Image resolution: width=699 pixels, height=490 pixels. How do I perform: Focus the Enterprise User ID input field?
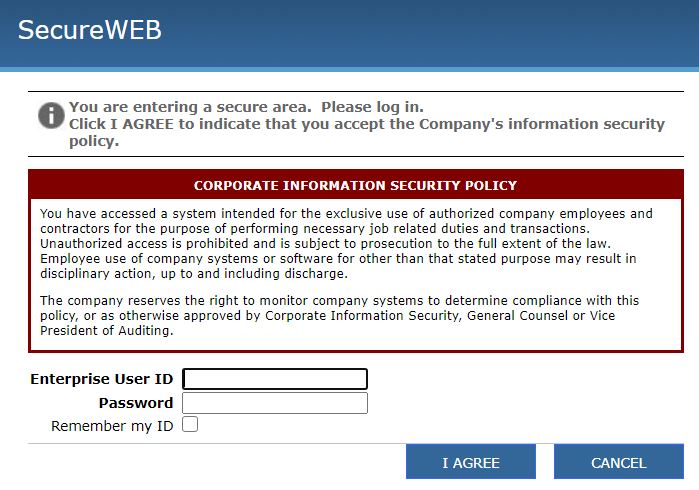(x=275, y=379)
